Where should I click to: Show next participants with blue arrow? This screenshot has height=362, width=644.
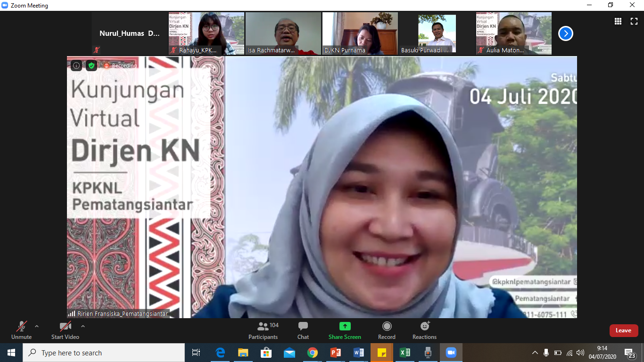[x=565, y=33]
